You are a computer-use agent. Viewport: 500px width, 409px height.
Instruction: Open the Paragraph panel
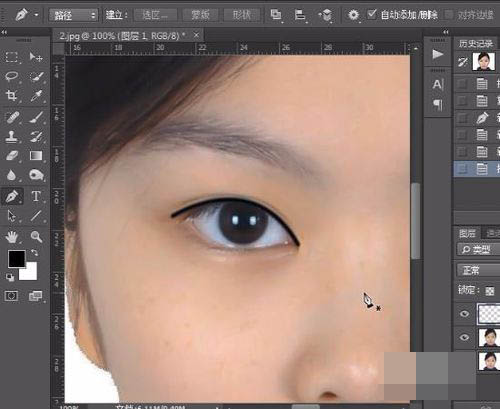438,105
